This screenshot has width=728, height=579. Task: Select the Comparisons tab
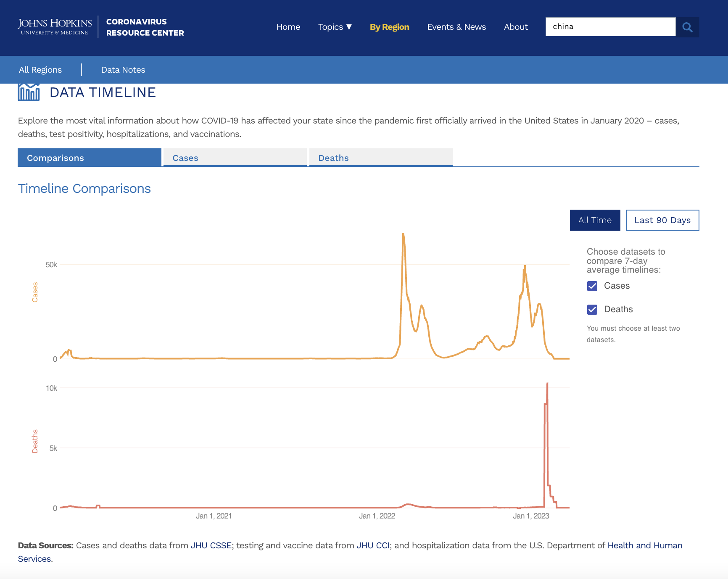[x=90, y=158]
